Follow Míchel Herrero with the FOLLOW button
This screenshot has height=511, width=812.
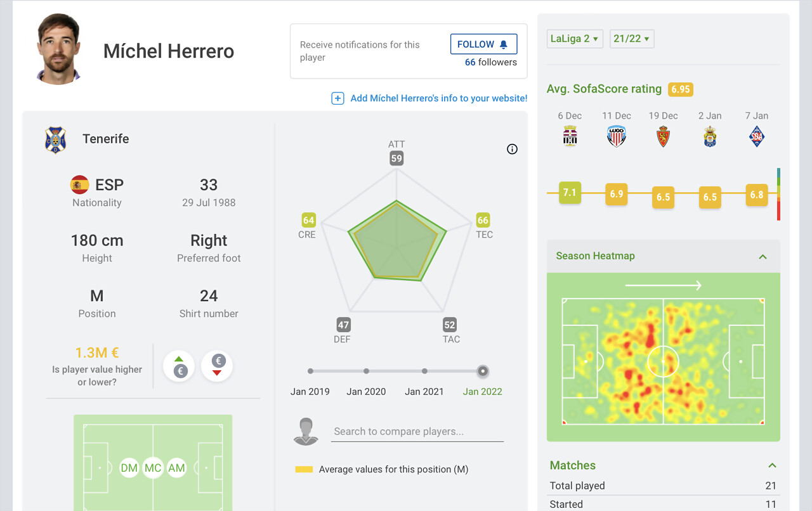(x=483, y=44)
